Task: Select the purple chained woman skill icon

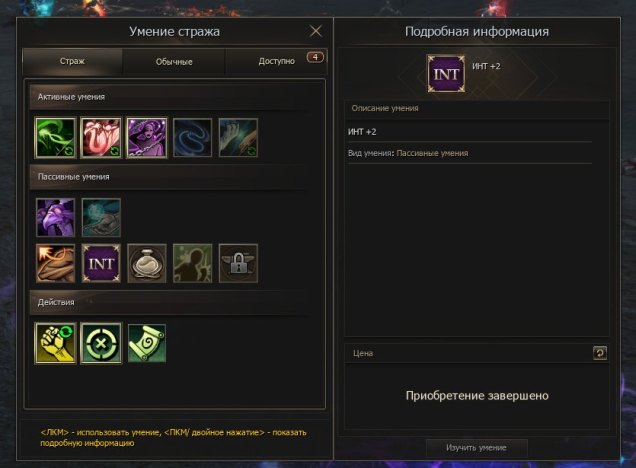Action: 147,137
